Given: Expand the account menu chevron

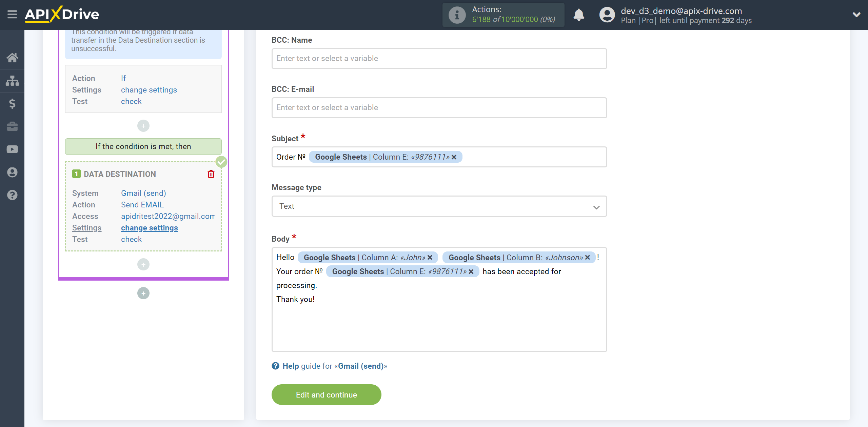Looking at the screenshot, I should tap(856, 15).
